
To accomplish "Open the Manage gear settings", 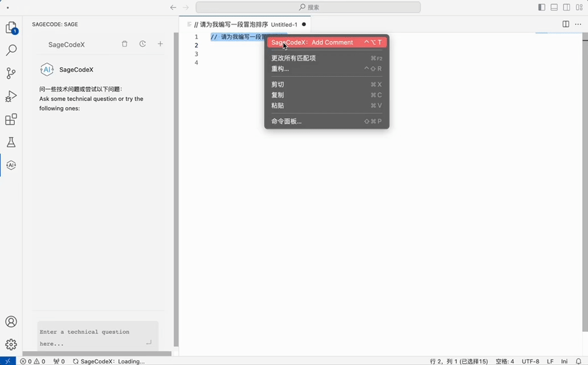I will pyautogui.click(x=11, y=344).
